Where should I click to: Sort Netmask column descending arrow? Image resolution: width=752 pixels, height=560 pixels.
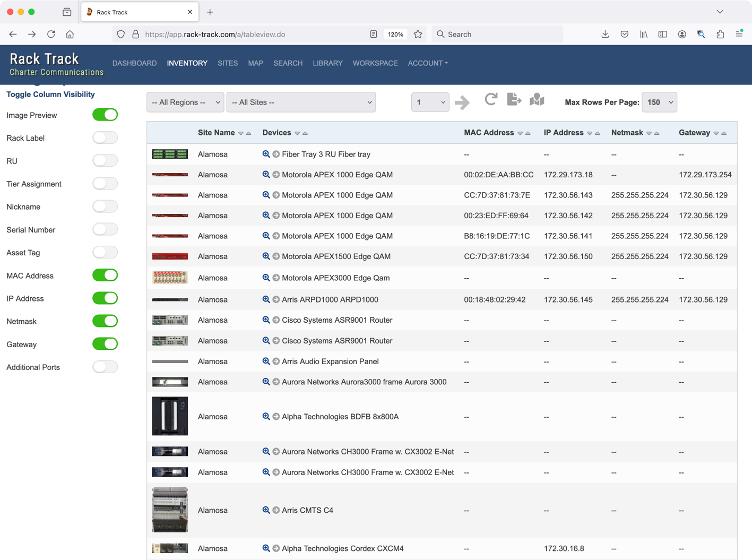(x=649, y=133)
